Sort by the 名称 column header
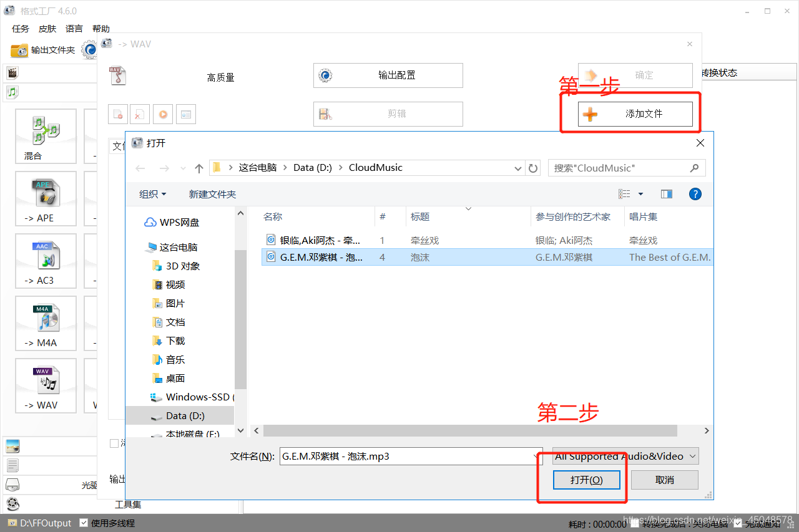 coord(273,216)
